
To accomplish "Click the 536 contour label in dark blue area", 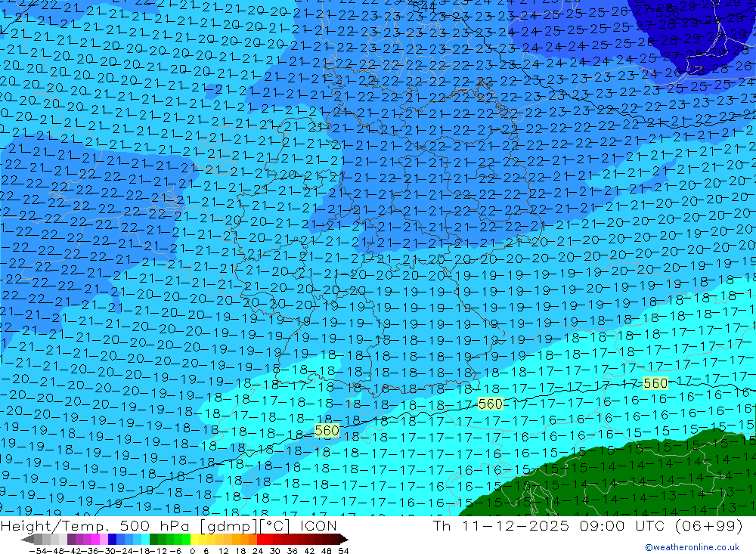I will 668,13.
